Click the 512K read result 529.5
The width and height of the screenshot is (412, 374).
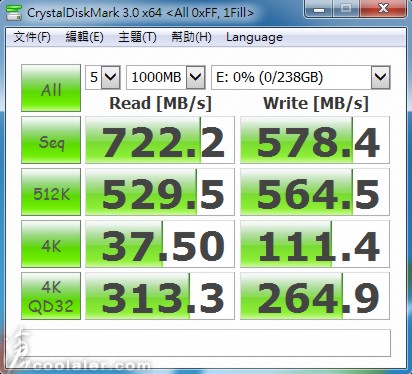[160, 192]
